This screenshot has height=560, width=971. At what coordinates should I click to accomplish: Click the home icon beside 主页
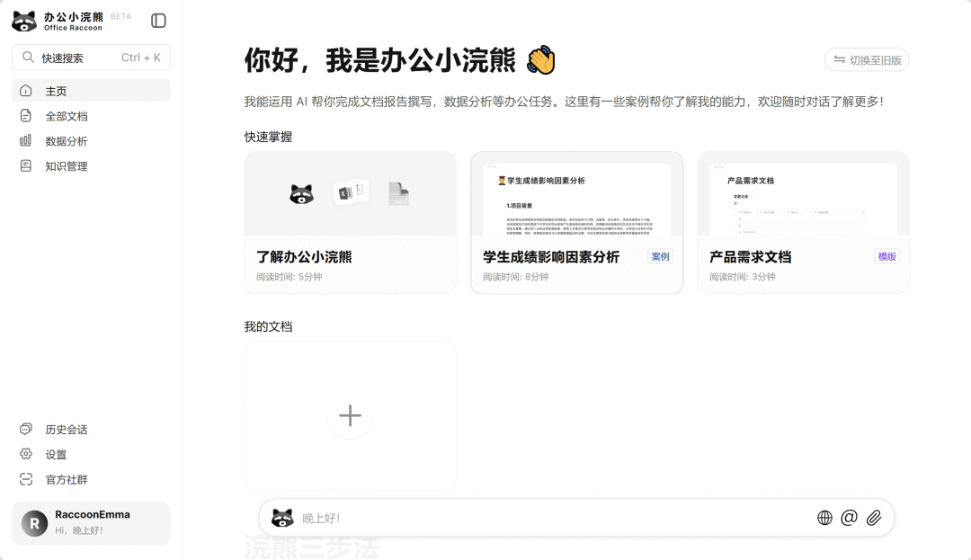pos(26,91)
